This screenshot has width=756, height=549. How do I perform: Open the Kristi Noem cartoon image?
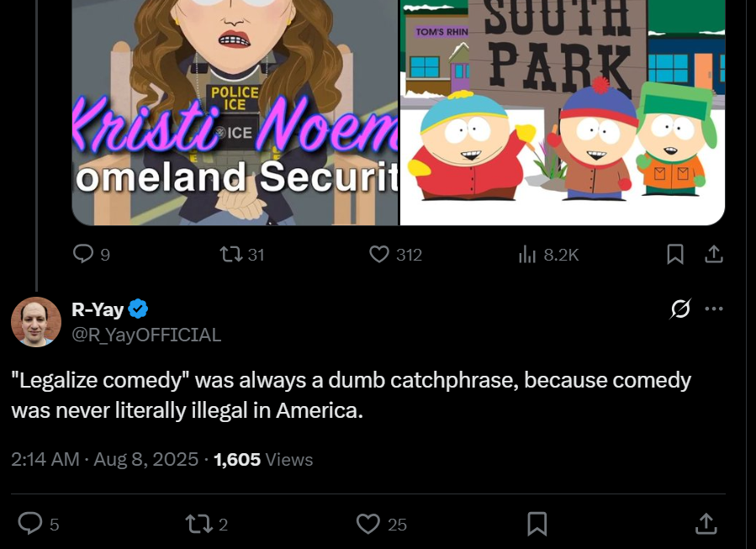pyautogui.click(x=235, y=113)
